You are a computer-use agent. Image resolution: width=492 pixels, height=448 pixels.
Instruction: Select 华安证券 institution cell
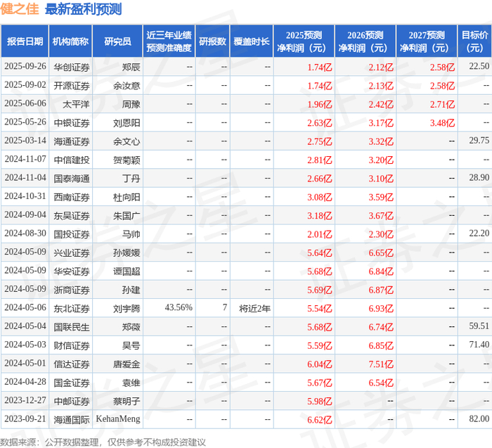pos(72,271)
